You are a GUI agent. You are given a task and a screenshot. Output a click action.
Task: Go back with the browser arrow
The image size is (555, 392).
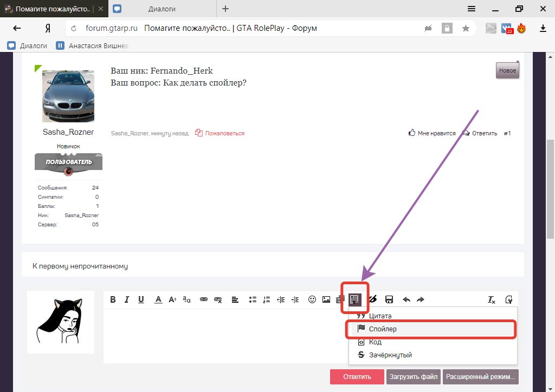[x=17, y=28]
